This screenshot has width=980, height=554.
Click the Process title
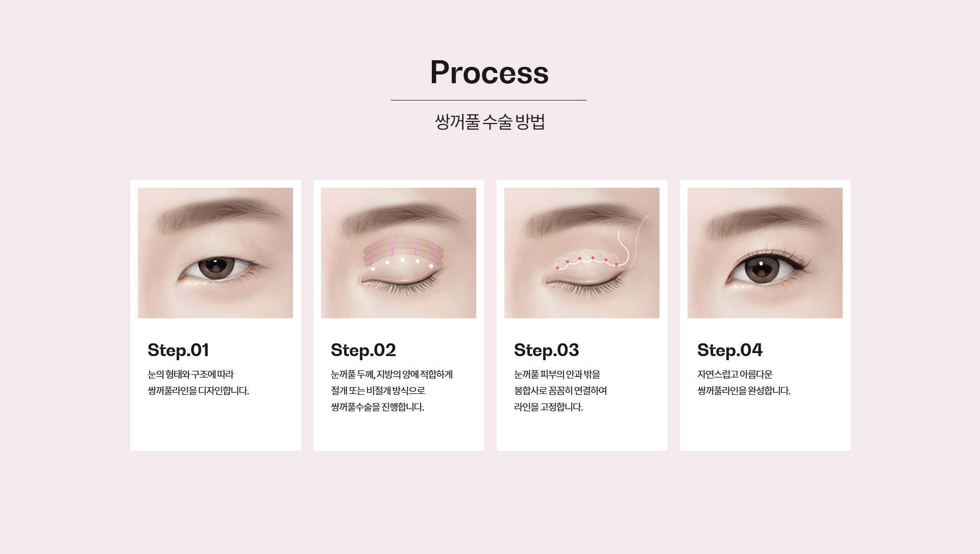tap(489, 72)
